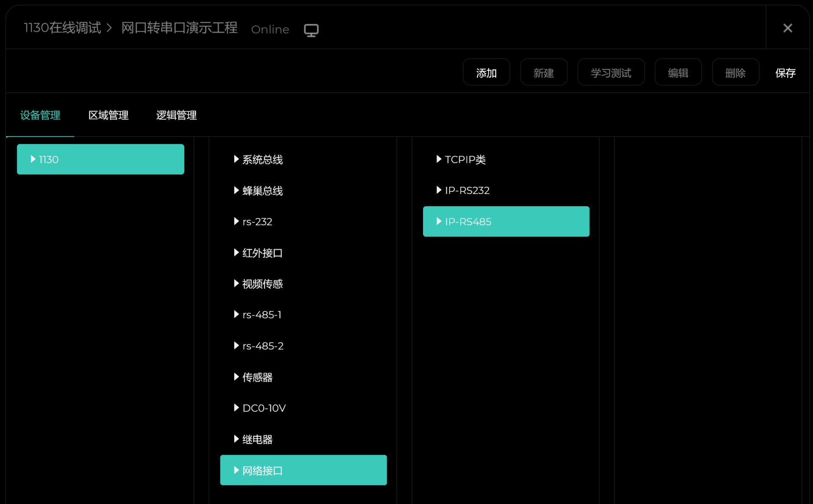Open the 逻辑管理 tab
This screenshot has width=813, height=504.
pyautogui.click(x=176, y=115)
